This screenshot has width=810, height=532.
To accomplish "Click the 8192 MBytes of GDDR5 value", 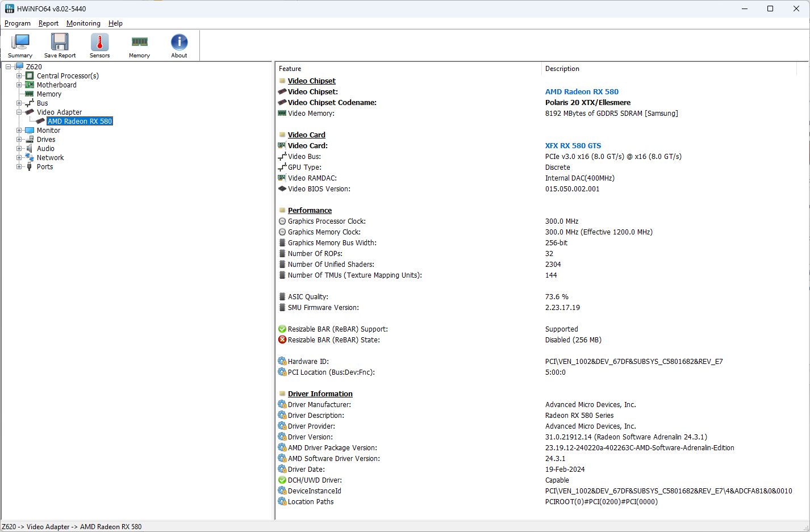I will tap(612, 113).
